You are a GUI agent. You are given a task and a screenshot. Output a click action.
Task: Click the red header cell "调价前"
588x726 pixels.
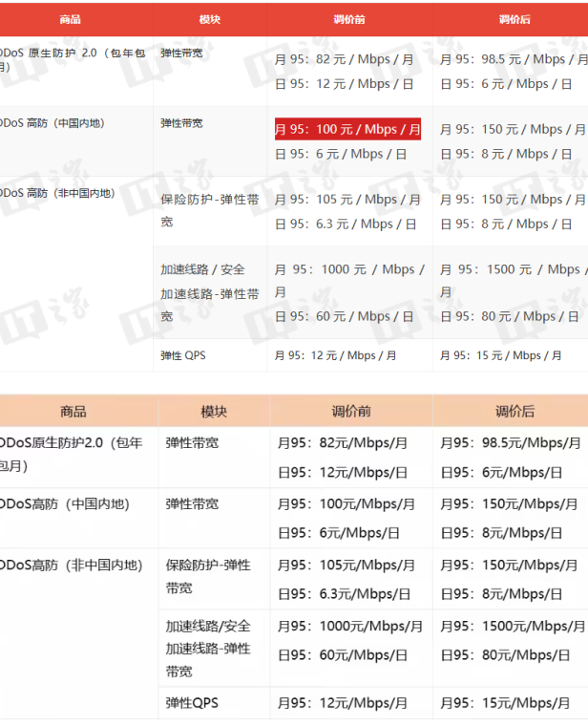(x=349, y=19)
